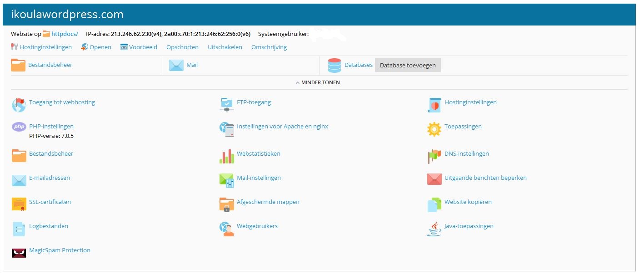Click the SSL-certificaten certificate icon
This screenshot has height=275, width=644.
point(19,204)
